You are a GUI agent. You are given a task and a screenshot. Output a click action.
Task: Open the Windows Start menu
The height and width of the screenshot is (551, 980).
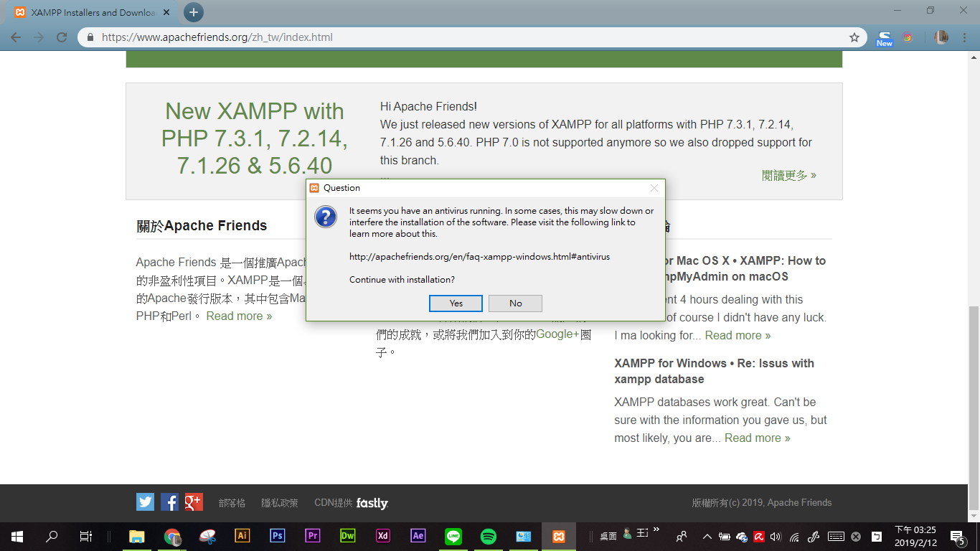tap(17, 536)
